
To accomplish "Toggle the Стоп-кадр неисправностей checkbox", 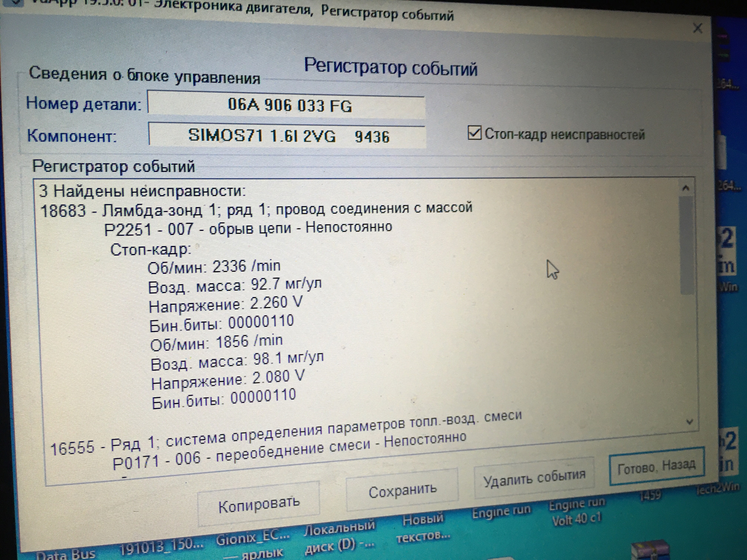I will pos(474,133).
